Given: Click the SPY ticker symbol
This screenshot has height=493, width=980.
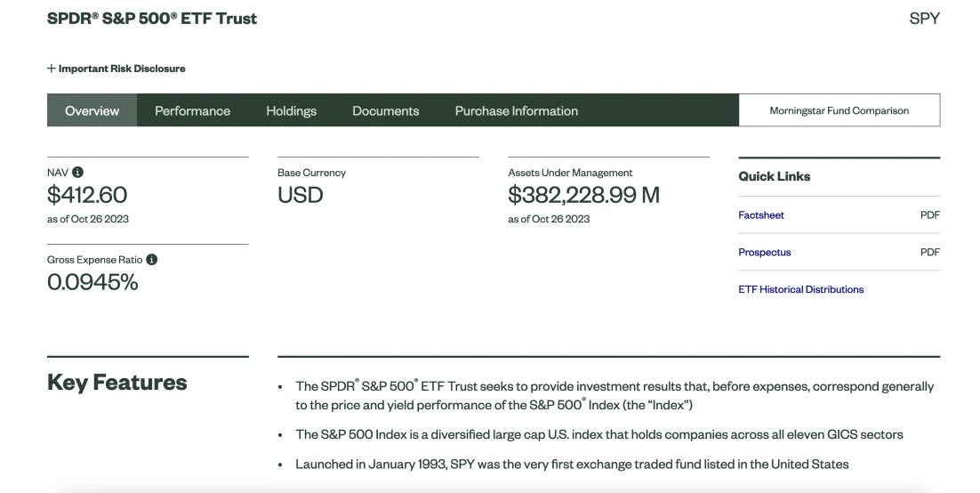Looking at the screenshot, I should click(x=924, y=19).
